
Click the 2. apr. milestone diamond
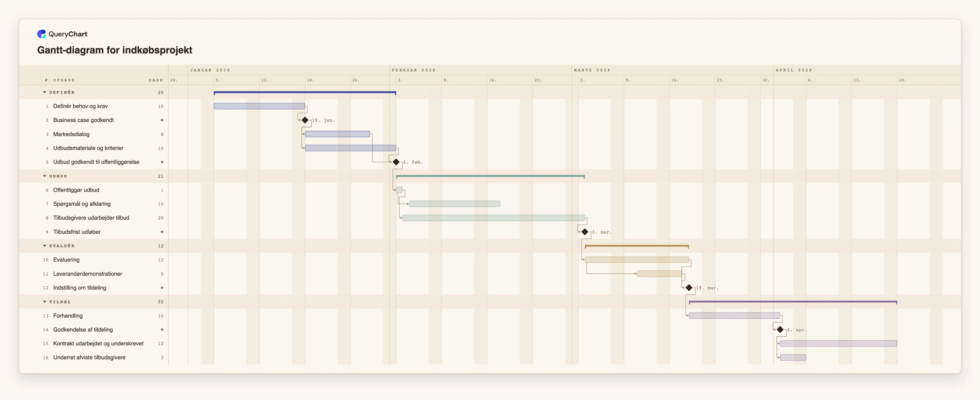tap(780, 330)
